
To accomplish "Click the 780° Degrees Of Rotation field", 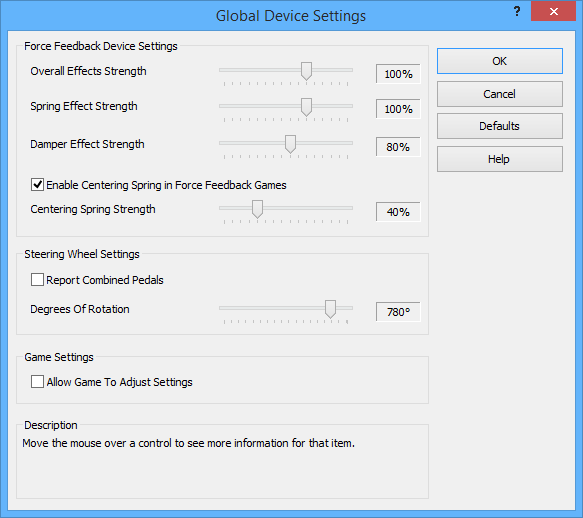I will pos(398,312).
